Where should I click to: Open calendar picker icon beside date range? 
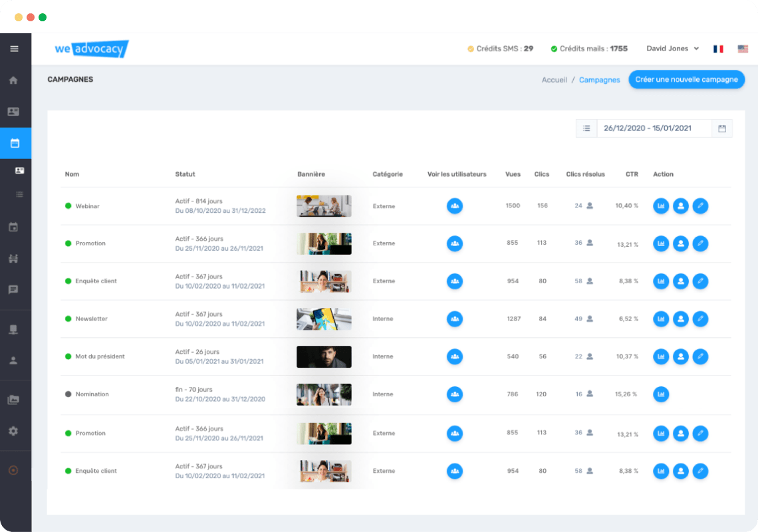[x=722, y=128]
